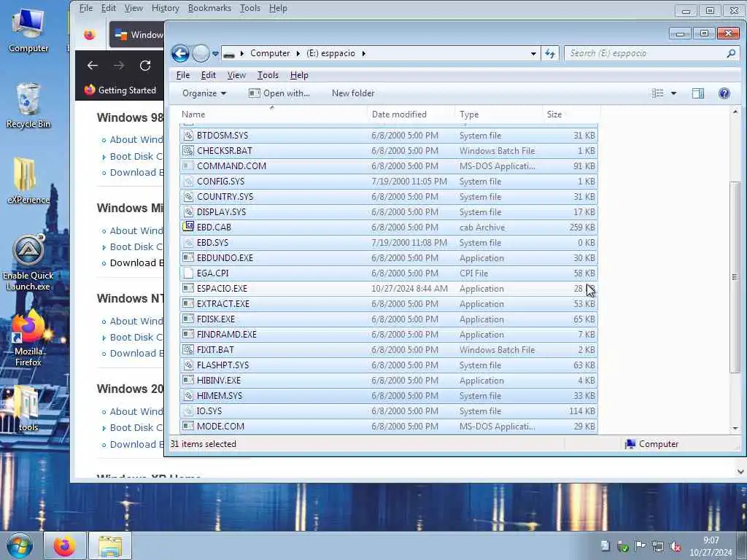Screen dimensions: 747x560
Task: Select the ESPACIO.EXE file icon
Action: point(188,289)
